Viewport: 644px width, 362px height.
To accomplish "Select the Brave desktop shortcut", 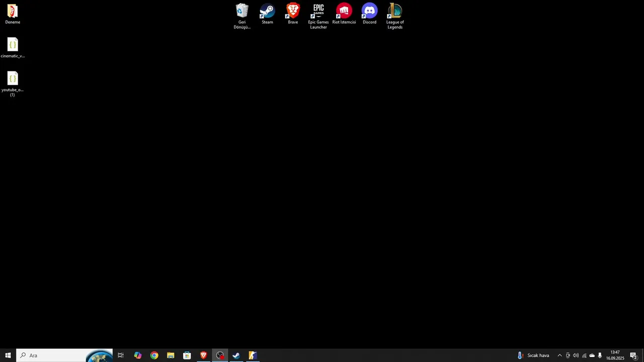I will pyautogui.click(x=293, y=14).
